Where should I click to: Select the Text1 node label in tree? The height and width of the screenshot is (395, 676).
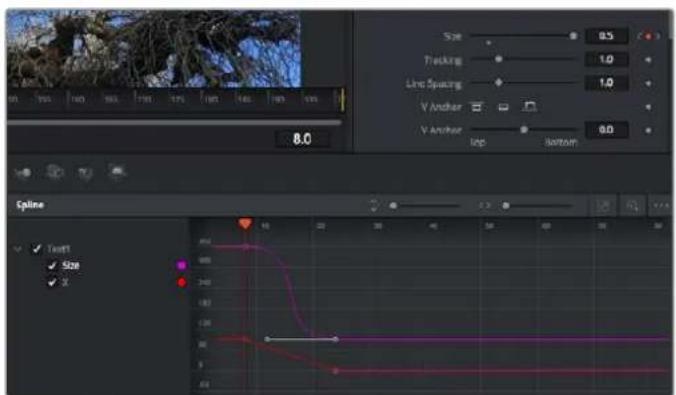pos(59,249)
